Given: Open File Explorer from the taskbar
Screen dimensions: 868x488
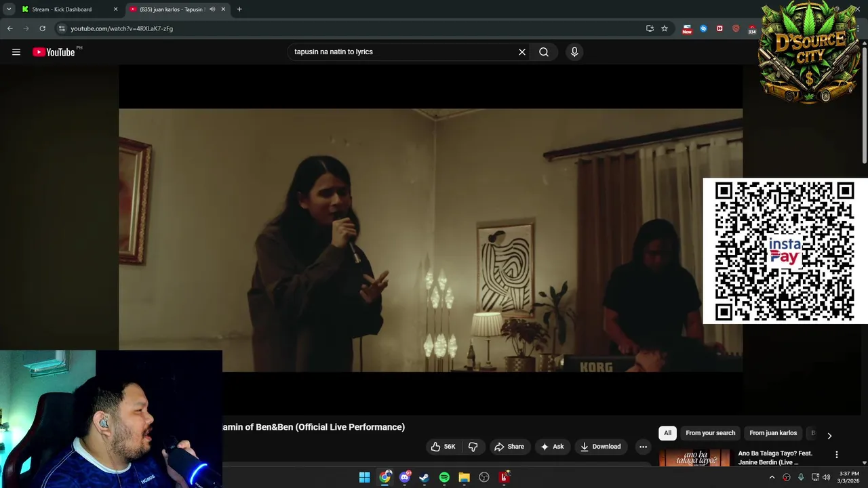Looking at the screenshot, I should click(464, 477).
